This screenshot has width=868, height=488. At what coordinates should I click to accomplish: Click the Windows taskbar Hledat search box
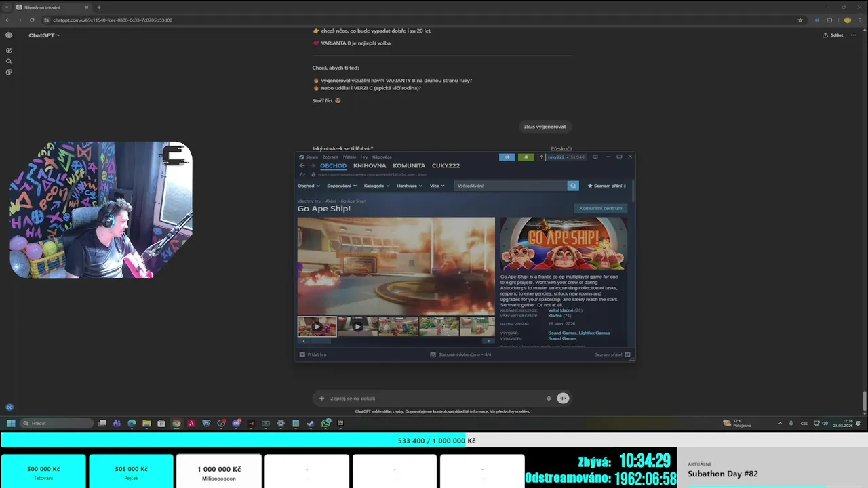56,423
